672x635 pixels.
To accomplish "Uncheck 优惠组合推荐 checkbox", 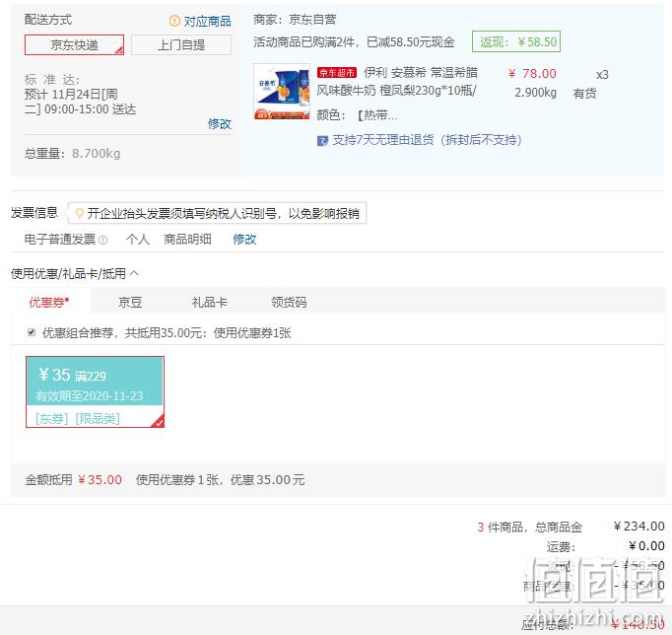I will (x=32, y=332).
